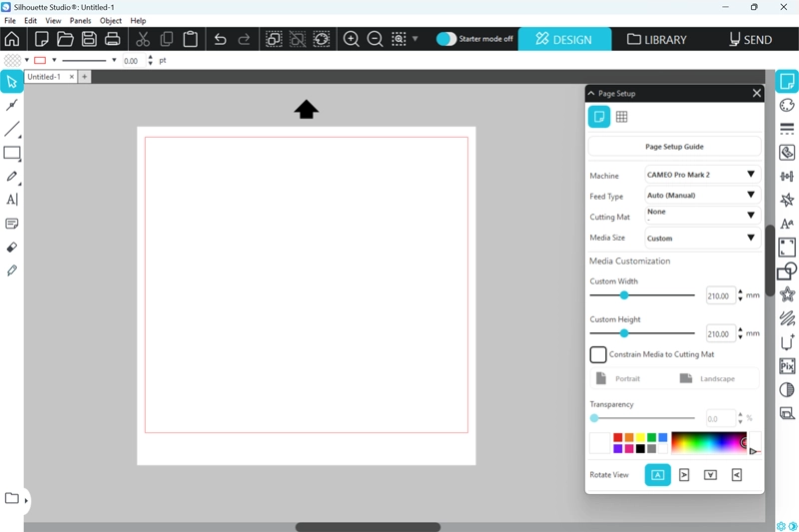The image size is (799, 532).
Task: Select first Rotate View orientation button
Action: click(657, 475)
